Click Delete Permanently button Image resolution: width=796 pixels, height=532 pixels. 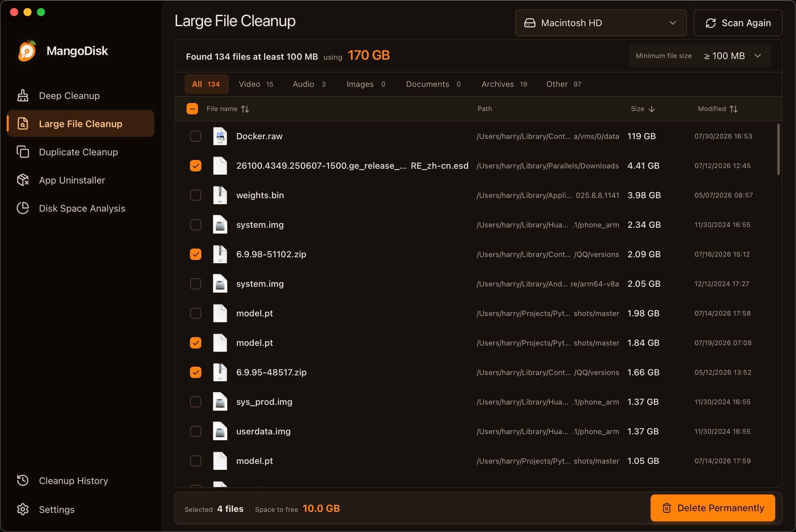[x=712, y=508]
